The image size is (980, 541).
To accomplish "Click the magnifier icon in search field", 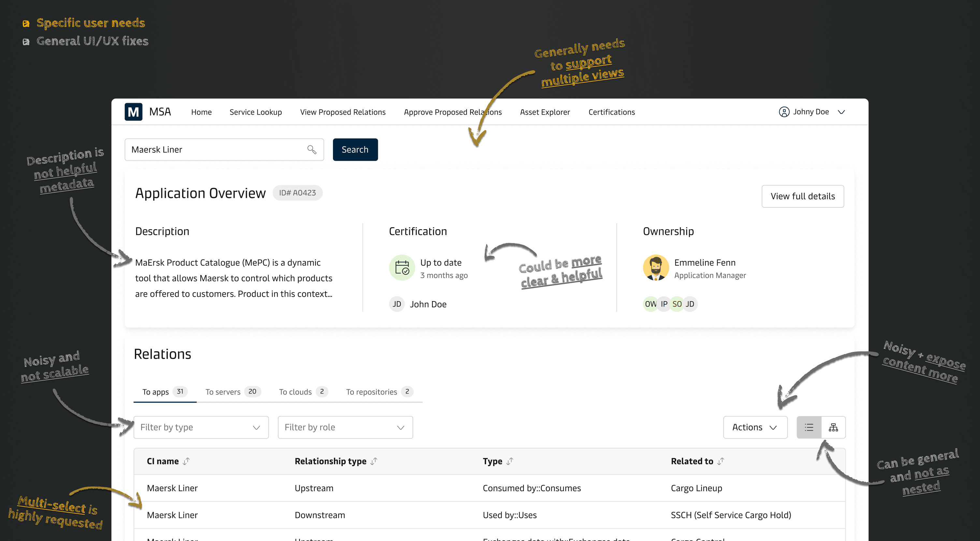I will pyautogui.click(x=311, y=149).
